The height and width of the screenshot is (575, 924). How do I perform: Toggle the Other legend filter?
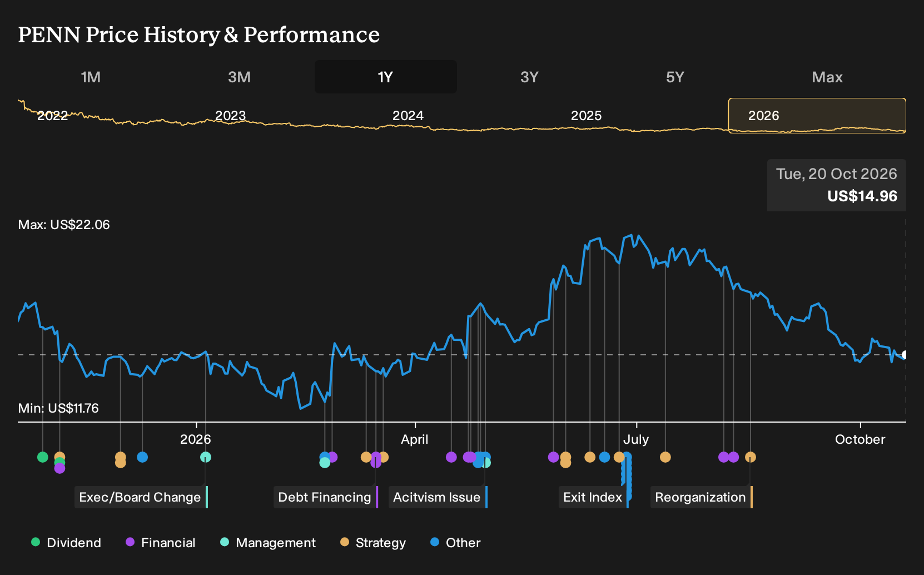[x=455, y=543]
